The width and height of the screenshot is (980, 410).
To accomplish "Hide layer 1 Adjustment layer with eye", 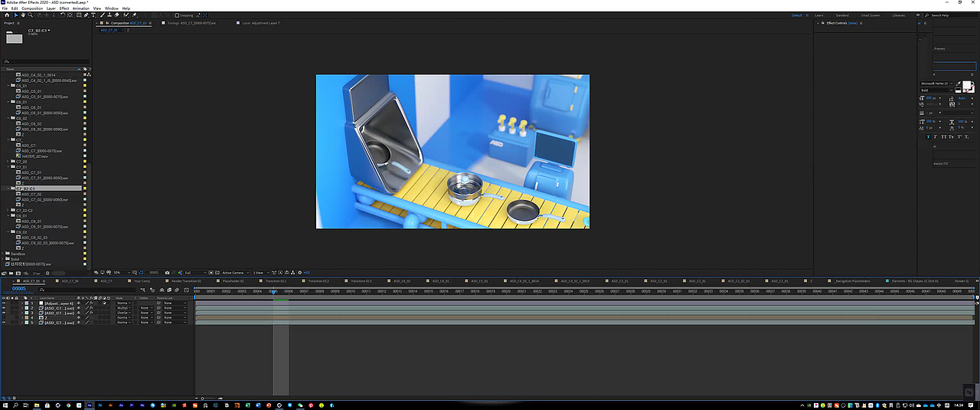I will (4, 303).
